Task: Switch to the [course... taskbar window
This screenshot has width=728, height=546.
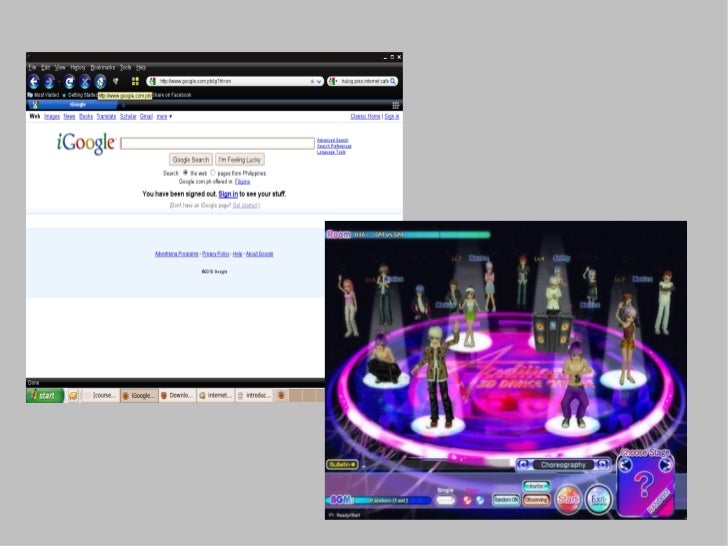Action: pyautogui.click(x=100, y=396)
